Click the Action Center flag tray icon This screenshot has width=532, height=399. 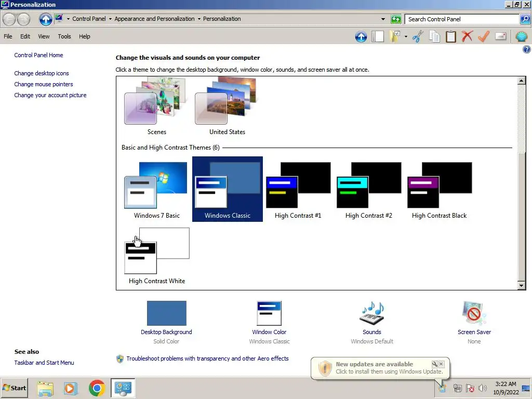point(470,388)
